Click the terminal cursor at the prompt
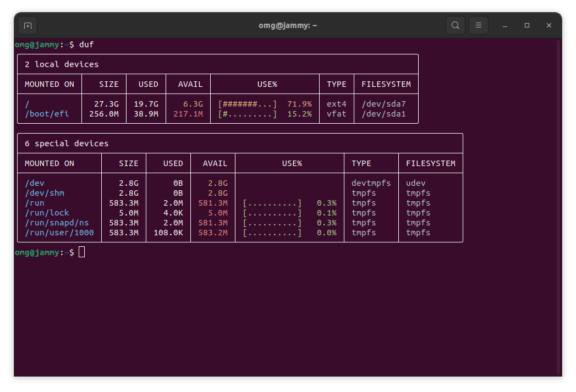576x392 pixels. [82, 252]
